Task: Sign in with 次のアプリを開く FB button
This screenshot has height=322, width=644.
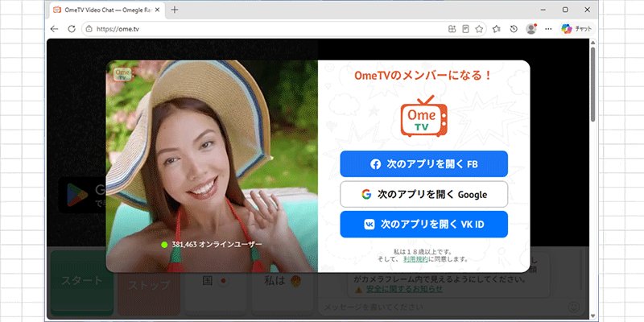Action: click(424, 164)
